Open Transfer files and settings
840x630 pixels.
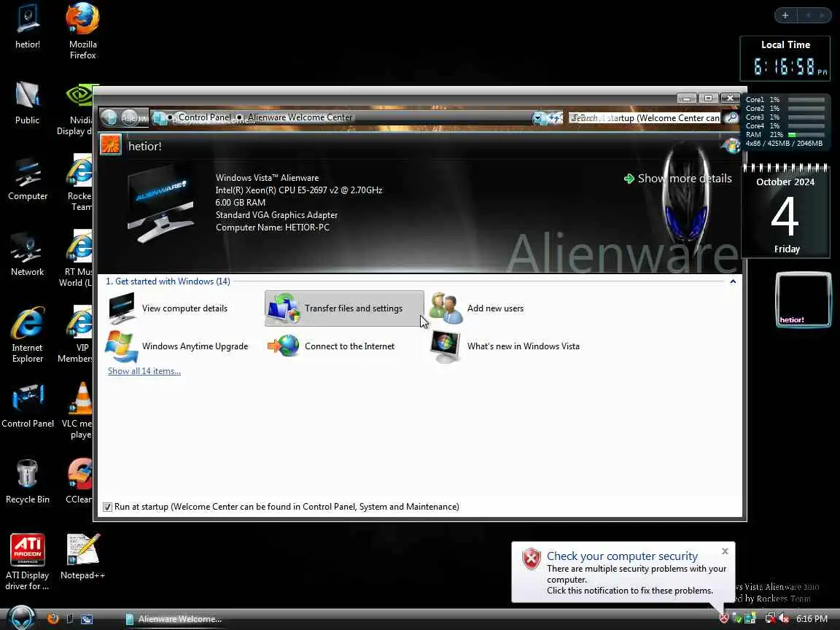point(344,308)
